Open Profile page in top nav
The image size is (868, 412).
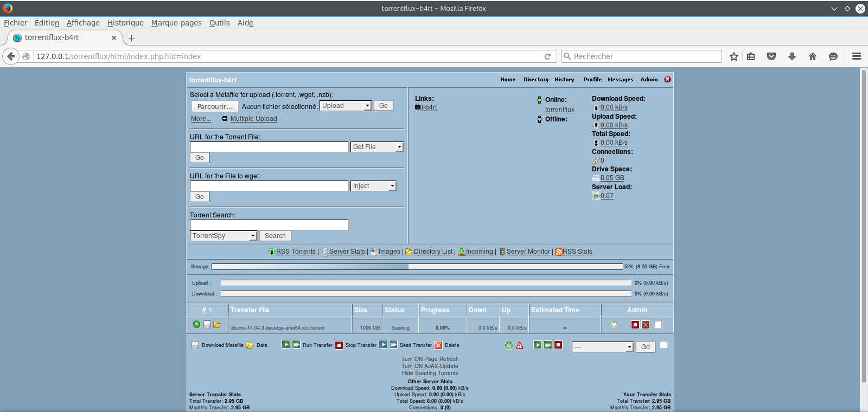[592, 80]
